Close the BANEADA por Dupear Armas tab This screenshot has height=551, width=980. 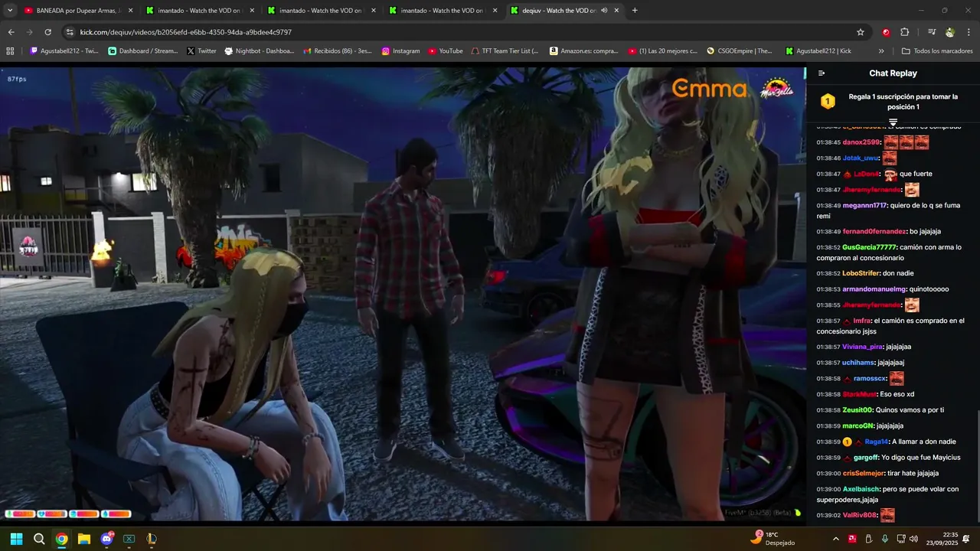[x=130, y=11]
